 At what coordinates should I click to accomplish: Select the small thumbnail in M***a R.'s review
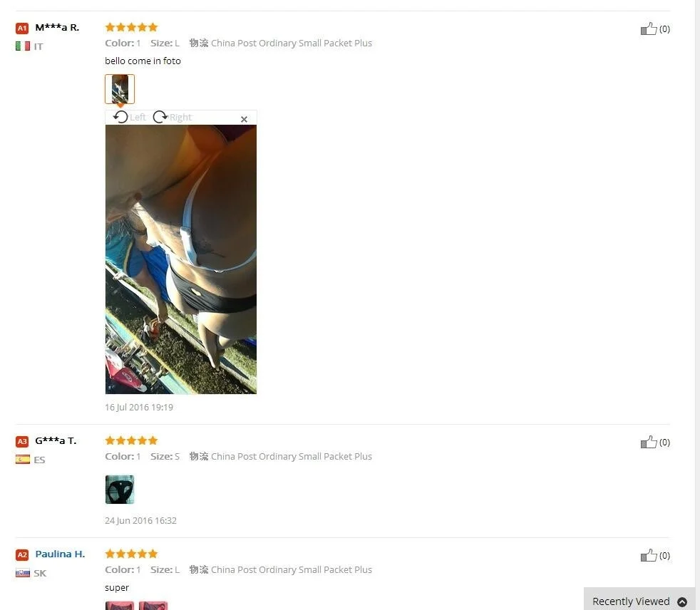[120, 89]
